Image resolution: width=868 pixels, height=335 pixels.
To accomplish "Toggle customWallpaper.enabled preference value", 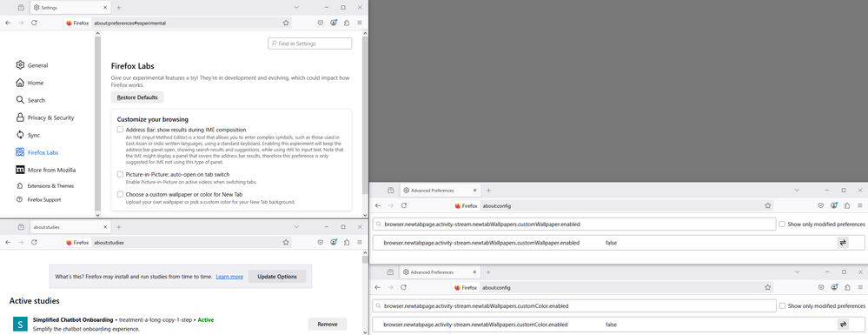I will pyautogui.click(x=843, y=243).
